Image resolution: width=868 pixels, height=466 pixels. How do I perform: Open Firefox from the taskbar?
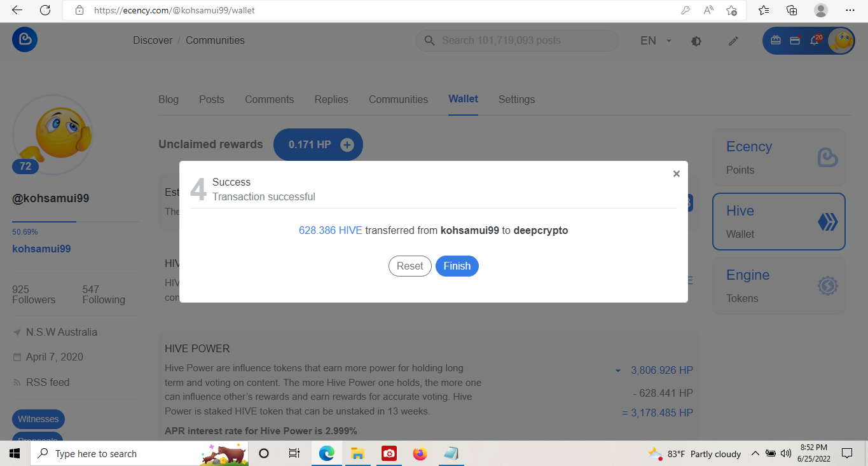(419, 453)
